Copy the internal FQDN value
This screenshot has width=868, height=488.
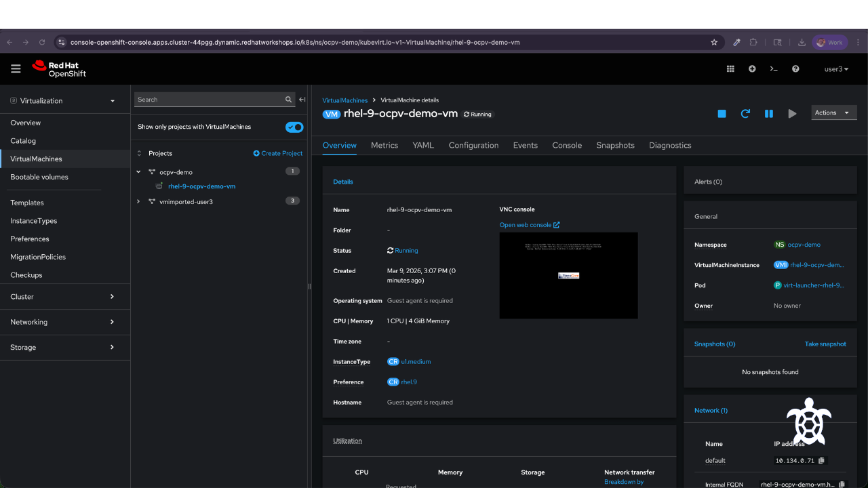tap(842, 485)
